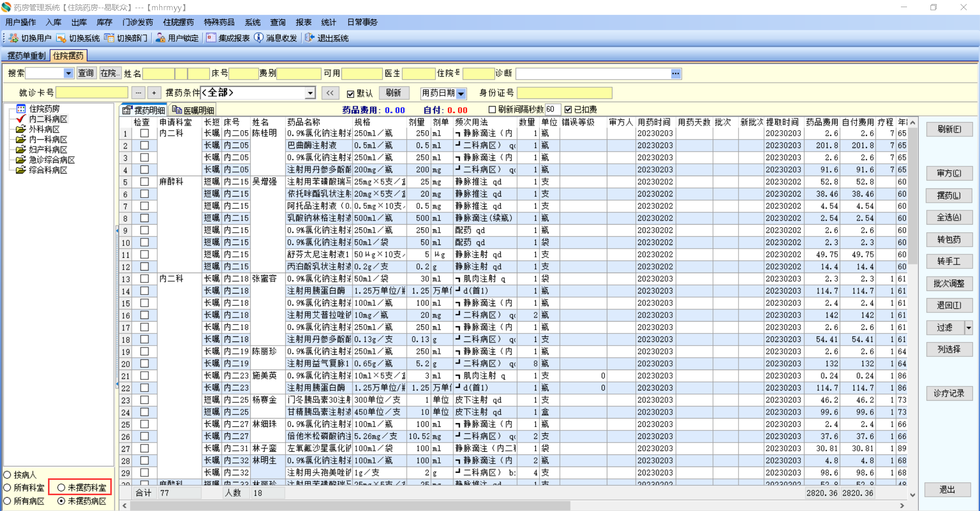Open the 用药日期 dropdown

coord(461,93)
